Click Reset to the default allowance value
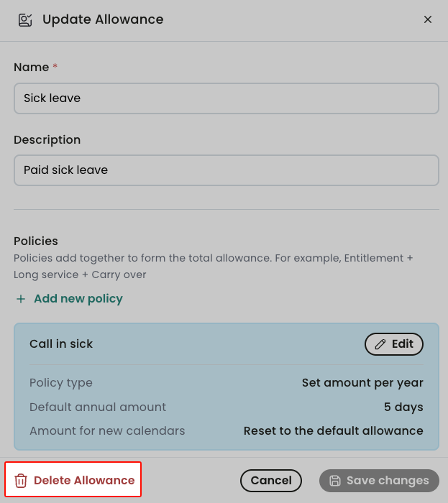This screenshot has width=448, height=503. coord(333,431)
